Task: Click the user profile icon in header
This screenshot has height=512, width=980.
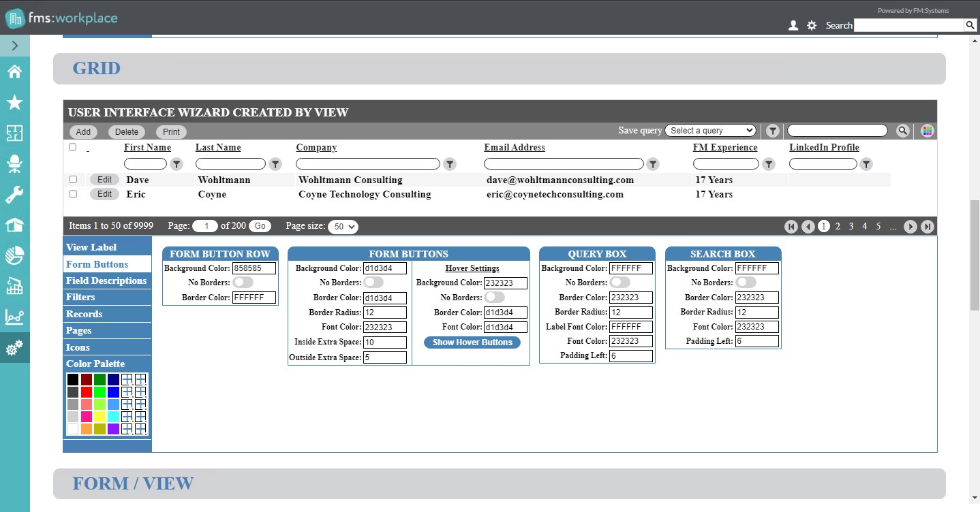Action: pos(793,25)
